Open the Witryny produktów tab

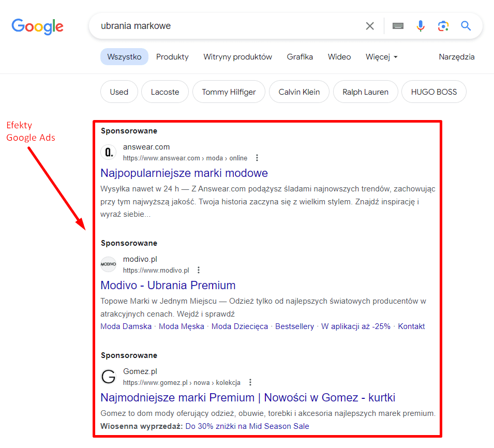(x=237, y=57)
